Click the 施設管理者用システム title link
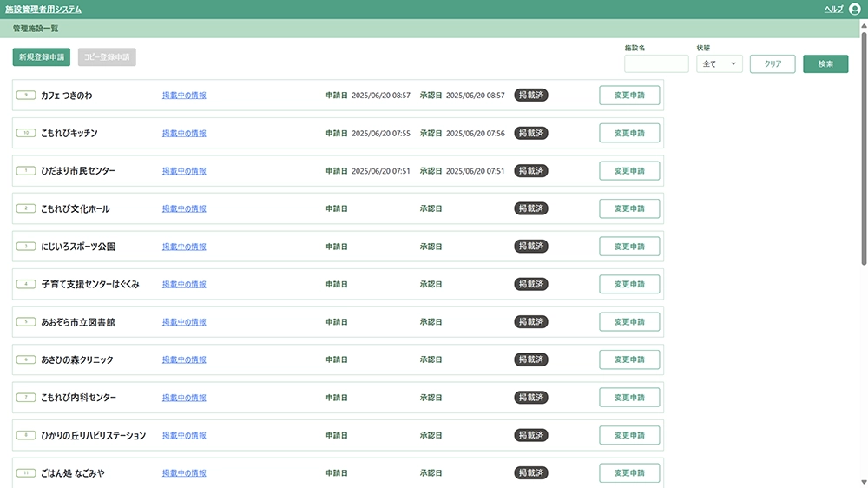This screenshot has width=868, height=488. tap(43, 9)
